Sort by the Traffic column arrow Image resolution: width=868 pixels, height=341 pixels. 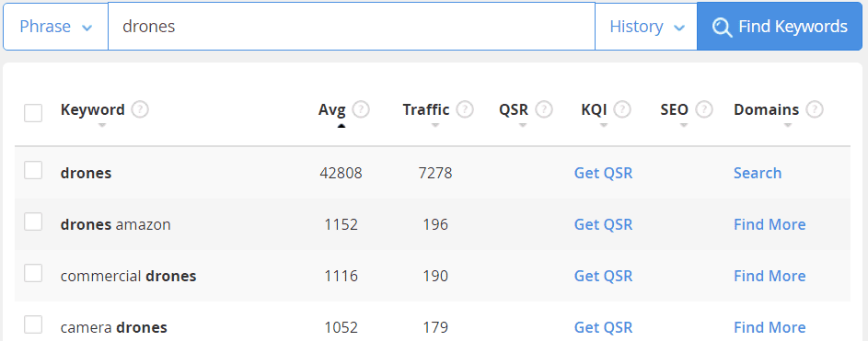coord(435,125)
